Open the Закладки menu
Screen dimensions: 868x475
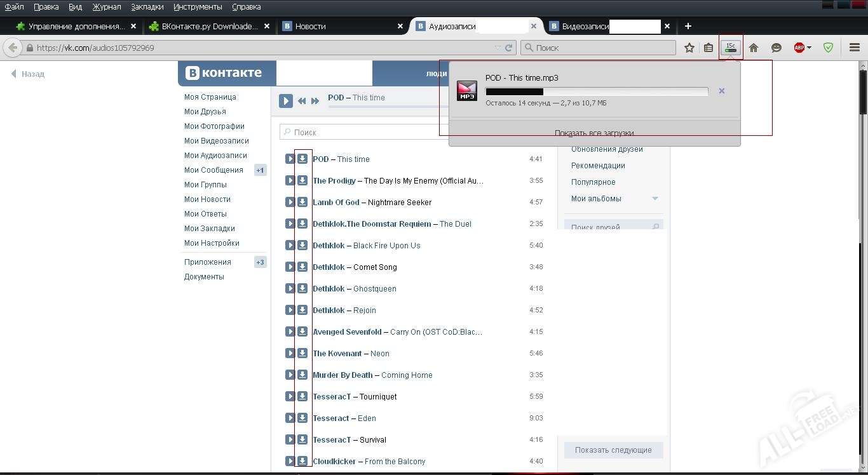[x=147, y=7]
